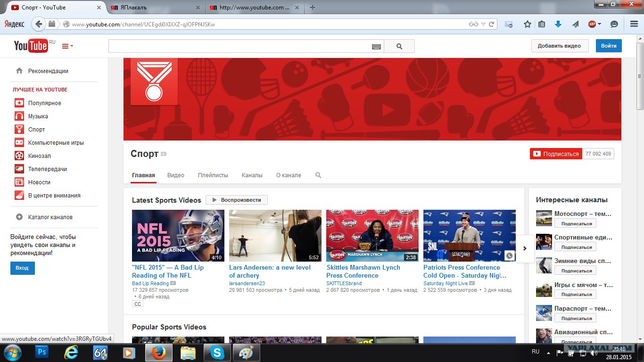The image size is (644, 362).
Task: Open Firefox downloads with the blue arrow icon
Action: pos(558,24)
